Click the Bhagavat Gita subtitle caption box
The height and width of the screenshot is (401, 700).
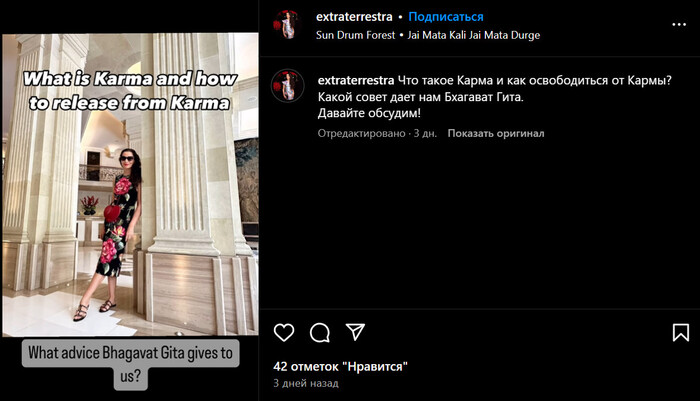coord(130,364)
